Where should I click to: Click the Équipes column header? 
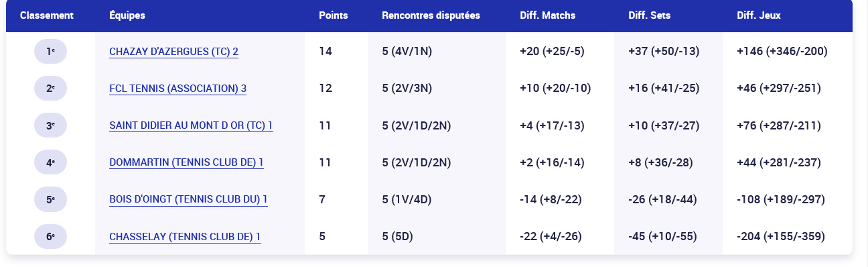click(x=127, y=15)
